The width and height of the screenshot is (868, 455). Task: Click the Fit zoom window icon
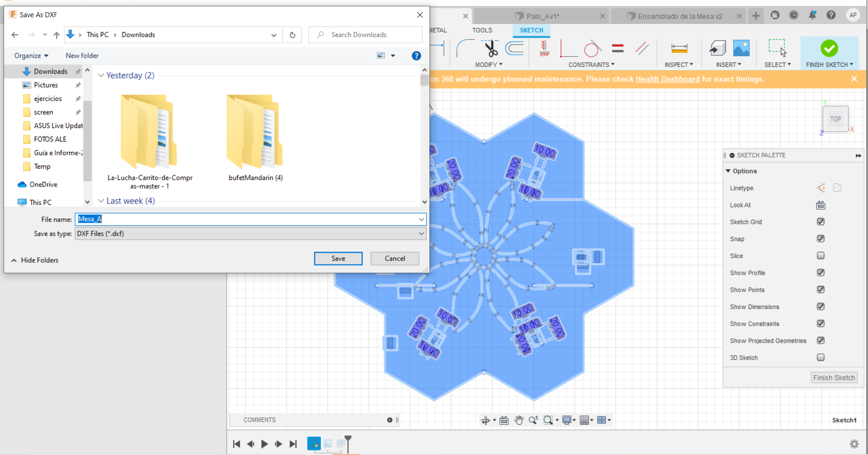click(x=548, y=420)
